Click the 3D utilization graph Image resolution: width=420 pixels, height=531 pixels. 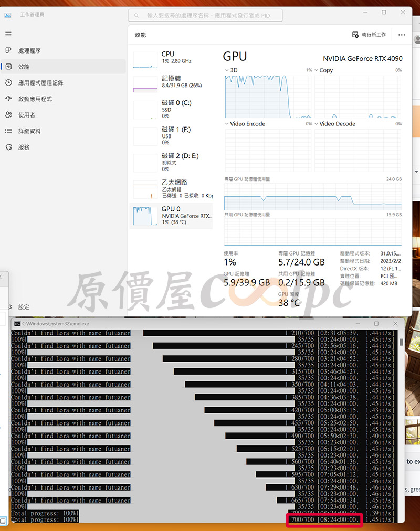tap(268, 97)
